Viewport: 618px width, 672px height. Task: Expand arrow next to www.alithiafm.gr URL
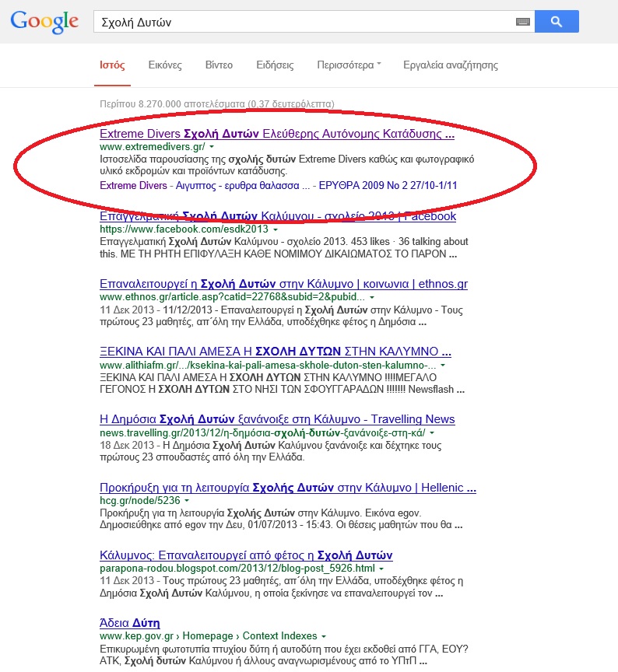[x=443, y=366]
